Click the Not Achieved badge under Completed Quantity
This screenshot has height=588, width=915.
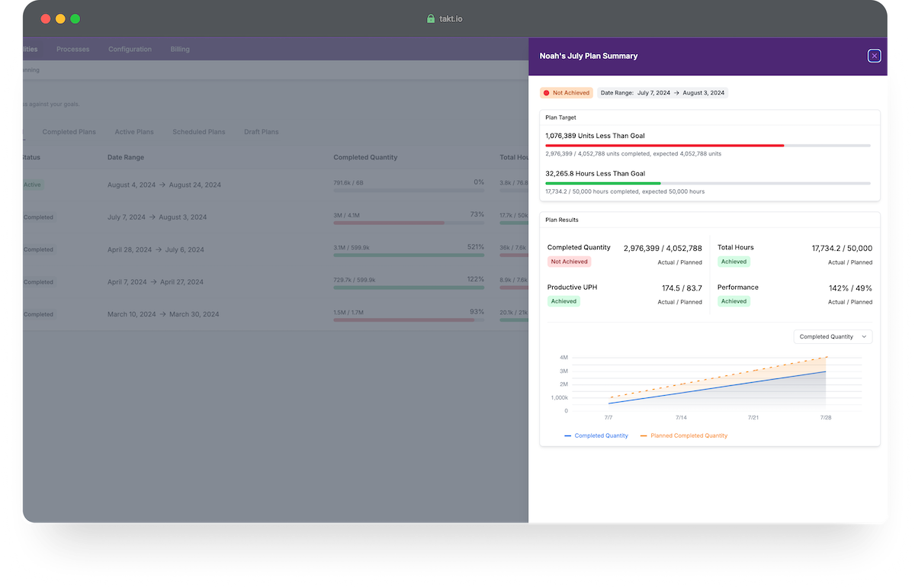click(570, 262)
